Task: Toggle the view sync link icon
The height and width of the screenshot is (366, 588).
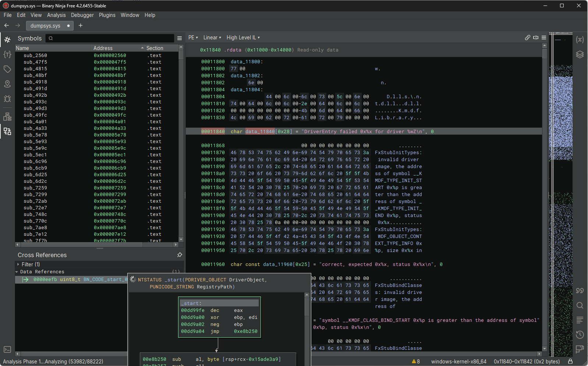Action: tap(528, 38)
